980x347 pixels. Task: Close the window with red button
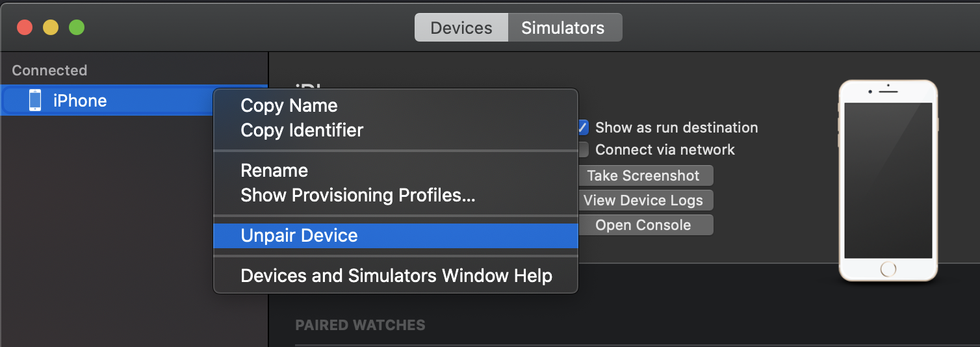point(25,28)
